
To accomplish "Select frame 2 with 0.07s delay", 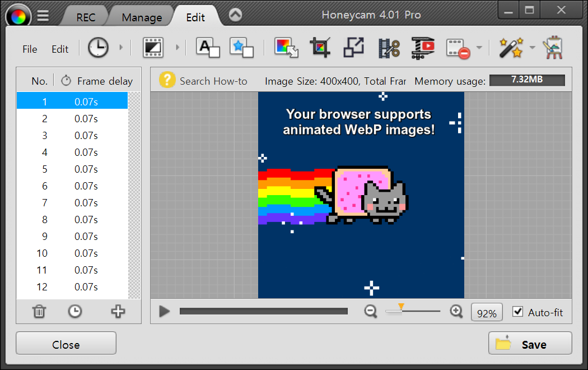I will coord(72,119).
